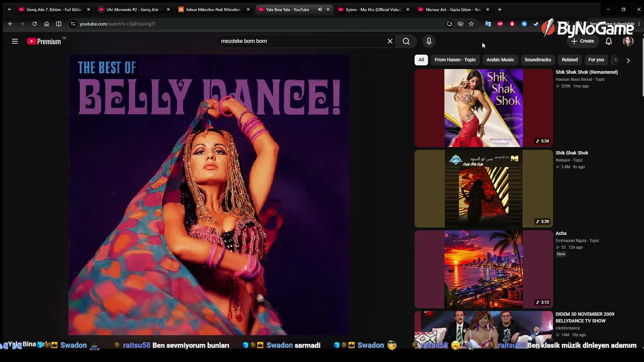Click the 14M 16y ago view count
The width and height of the screenshot is (644, 362).
[x=571, y=334]
